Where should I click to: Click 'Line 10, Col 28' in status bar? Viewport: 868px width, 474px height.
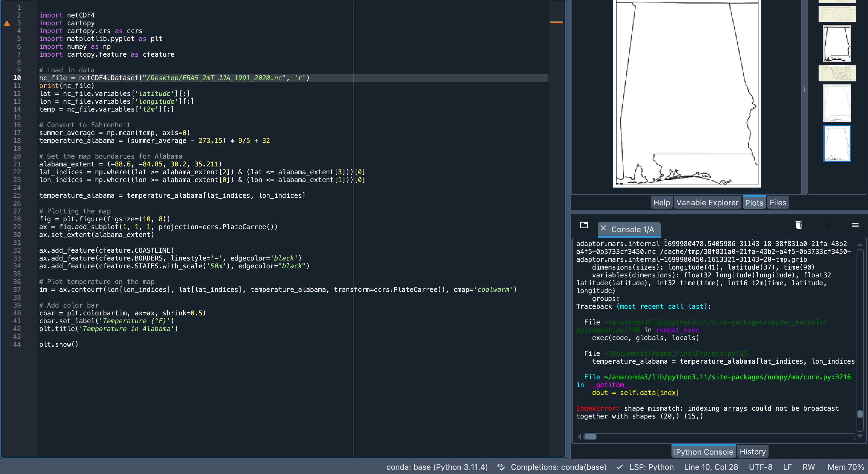pos(711,467)
